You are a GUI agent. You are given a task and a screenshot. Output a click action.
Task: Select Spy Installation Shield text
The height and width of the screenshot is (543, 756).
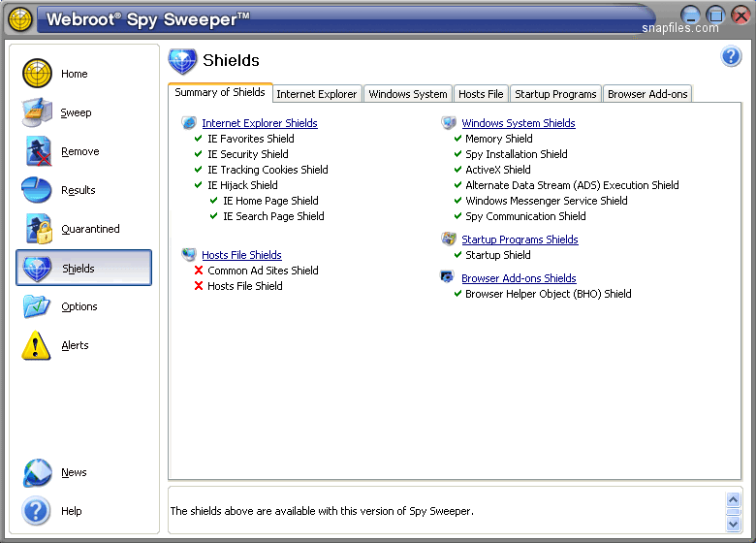(x=517, y=154)
